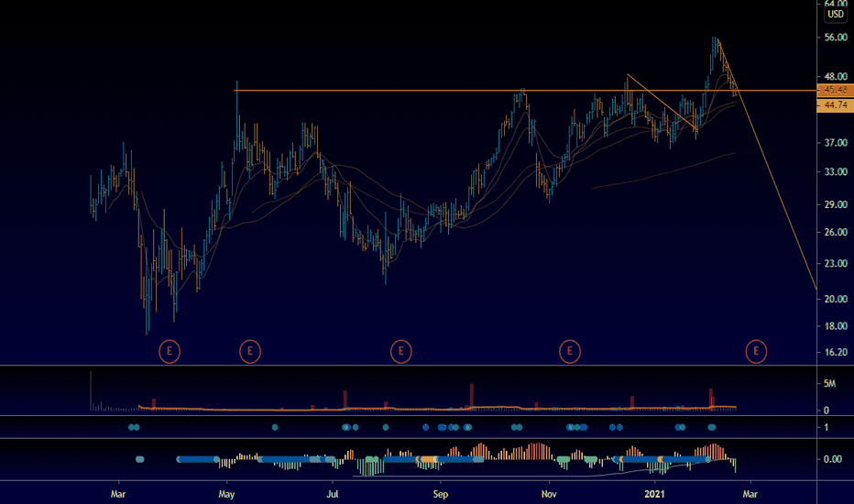
Task: Click the 29.00 price axis value
Action: 836,204
